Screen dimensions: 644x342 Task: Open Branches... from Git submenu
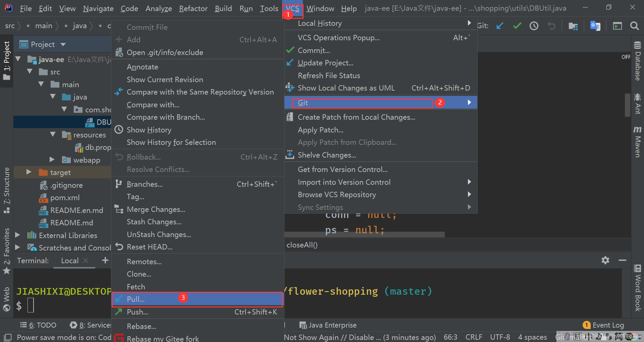pos(198,184)
